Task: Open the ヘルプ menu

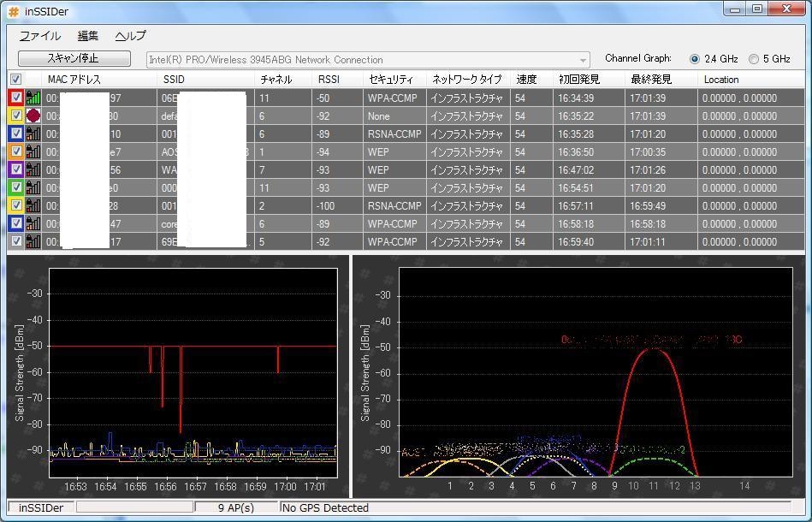Action: tap(130, 36)
